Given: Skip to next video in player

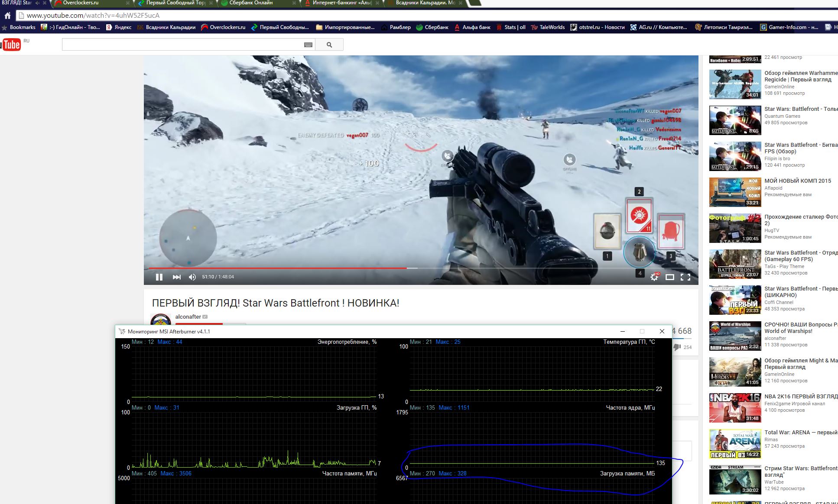Looking at the screenshot, I should pyautogui.click(x=176, y=277).
